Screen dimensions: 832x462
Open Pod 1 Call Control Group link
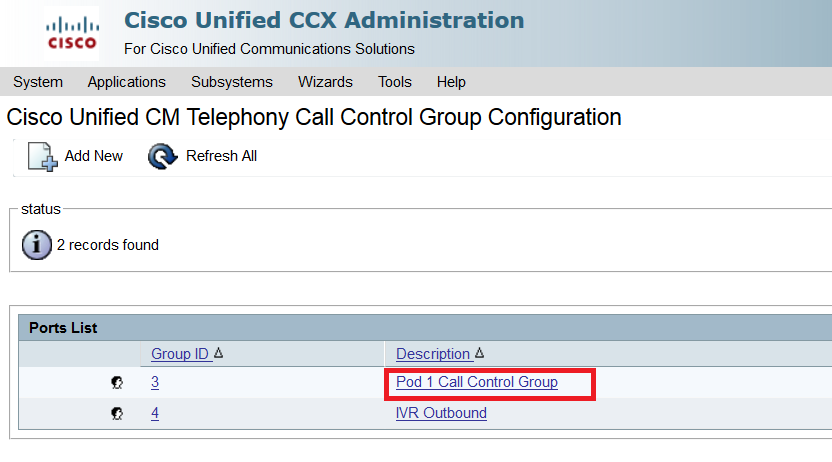(x=477, y=383)
